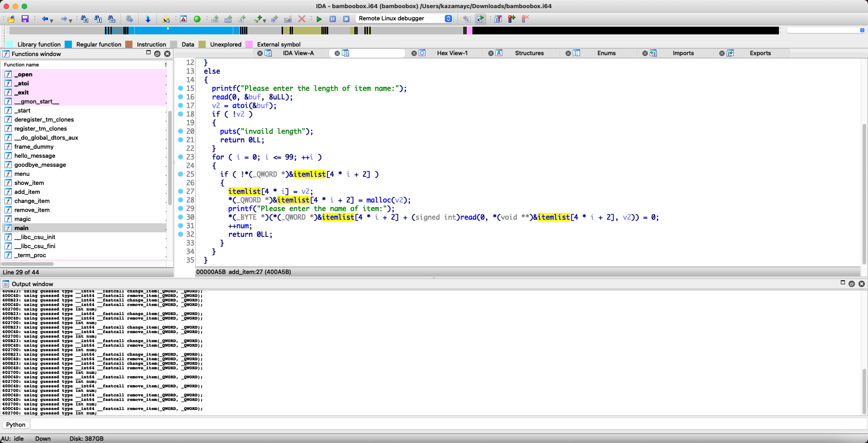Viewport: 868px width, 443px height.
Task: Click the navigation band overview bar
Action: pos(394,30)
